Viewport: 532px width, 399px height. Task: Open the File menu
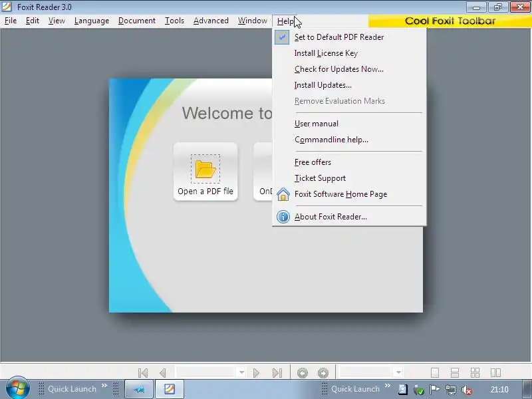tap(11, 21)
